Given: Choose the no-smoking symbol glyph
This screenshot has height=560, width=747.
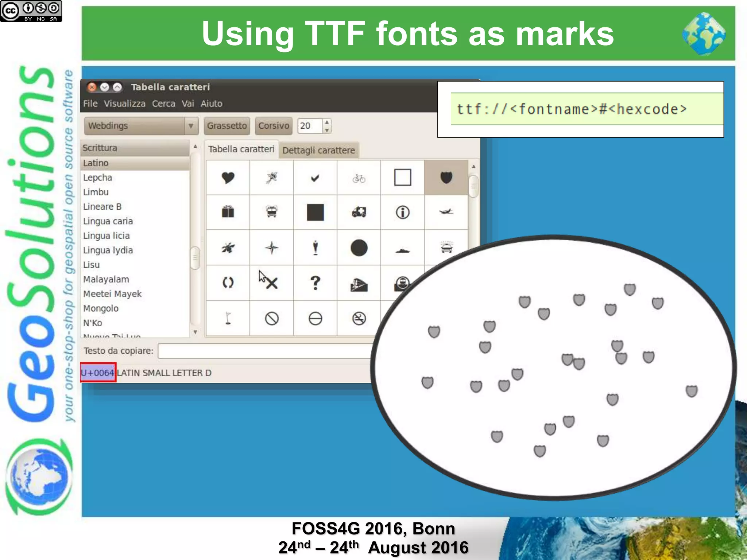Looking at the screenshot, I should 359,318.
